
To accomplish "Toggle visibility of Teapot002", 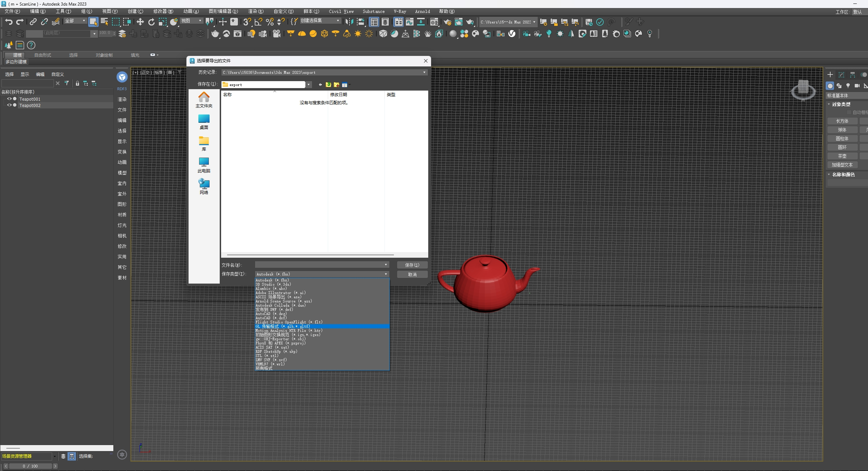I will point(9,105).
